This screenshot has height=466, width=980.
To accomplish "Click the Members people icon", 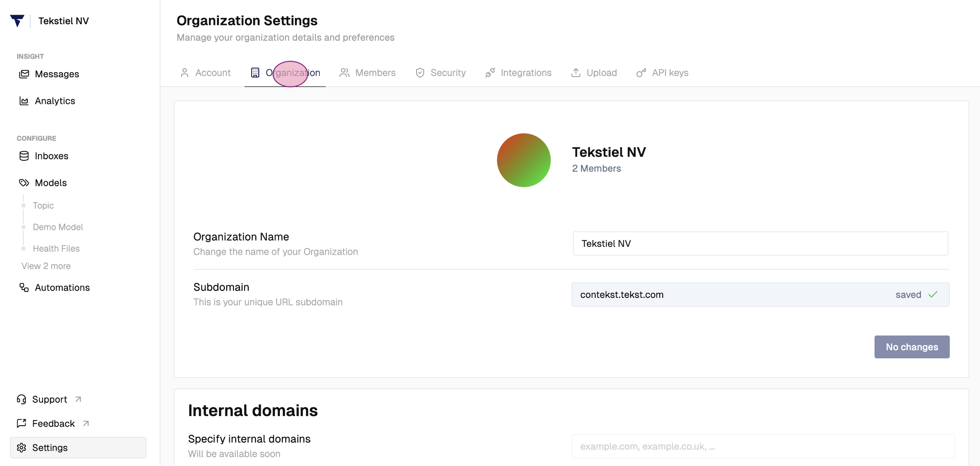I will pos(344,73).
